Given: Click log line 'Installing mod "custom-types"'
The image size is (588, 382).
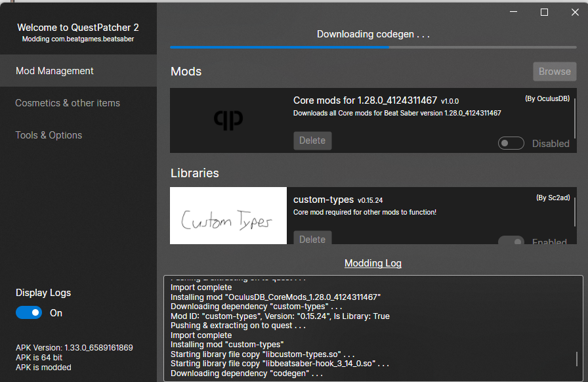Looking at the screenshot, I should coord(227,345).
